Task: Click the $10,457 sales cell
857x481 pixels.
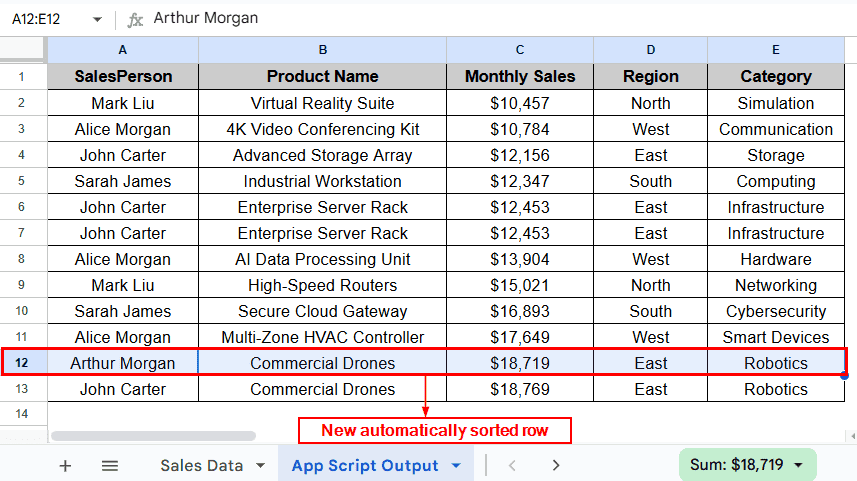Action: coord(520,103)
